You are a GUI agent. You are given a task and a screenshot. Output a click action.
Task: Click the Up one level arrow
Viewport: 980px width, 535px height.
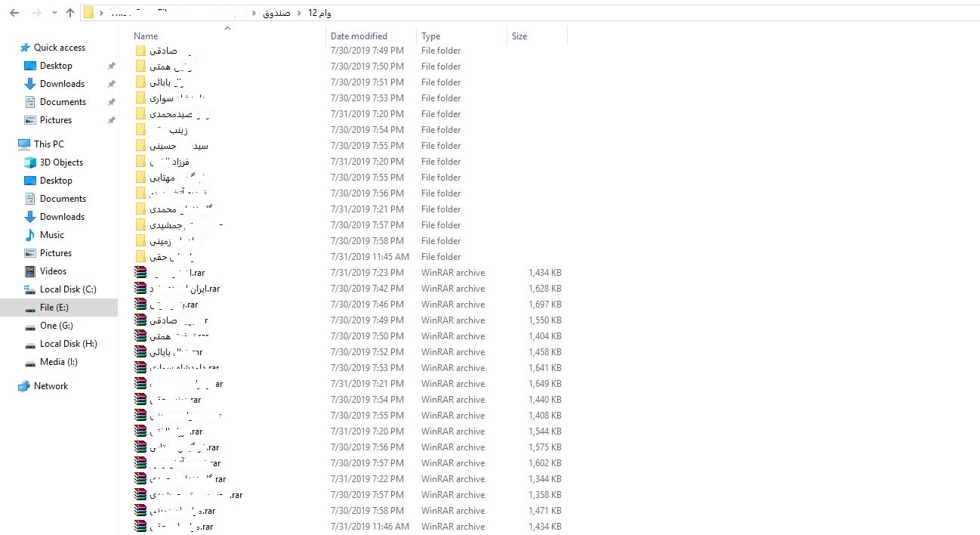pyautogui.click(x=70, y=13)
